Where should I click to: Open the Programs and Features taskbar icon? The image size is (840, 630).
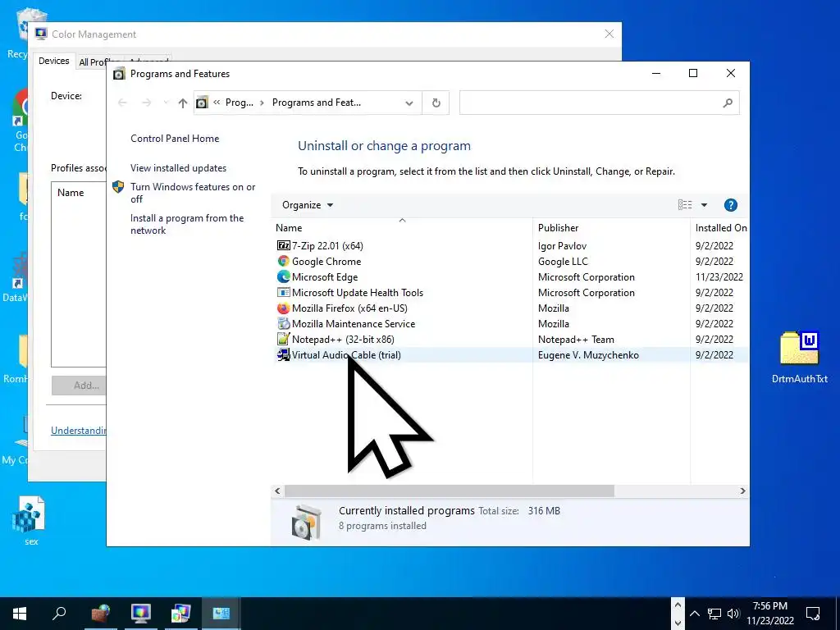(x=221, y=614)
